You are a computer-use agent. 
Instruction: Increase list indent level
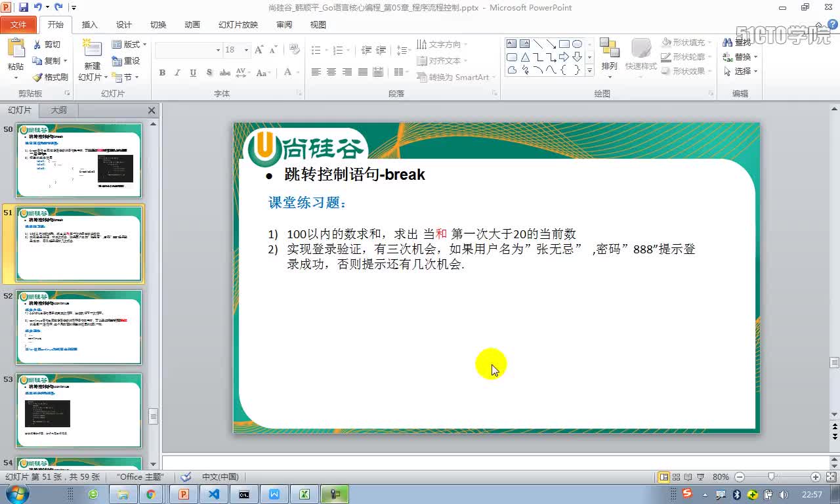click(x=383, y=50)
